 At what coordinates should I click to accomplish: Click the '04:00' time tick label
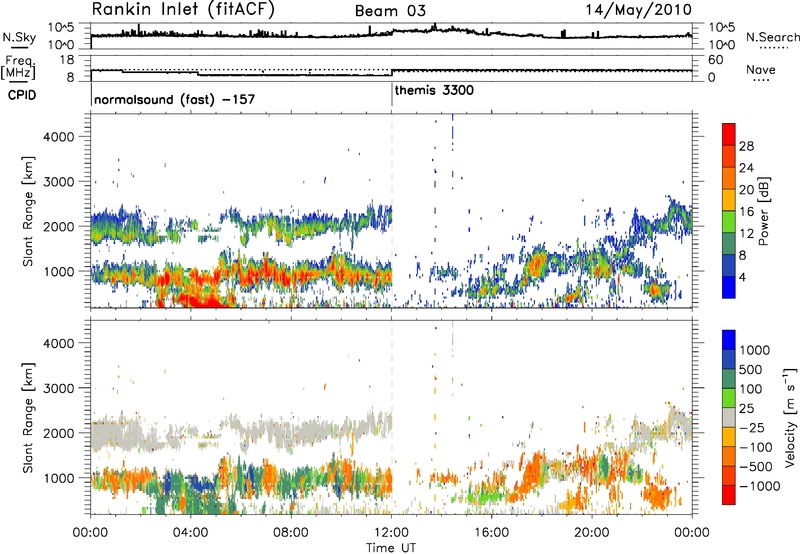click(x=190, y=533)
